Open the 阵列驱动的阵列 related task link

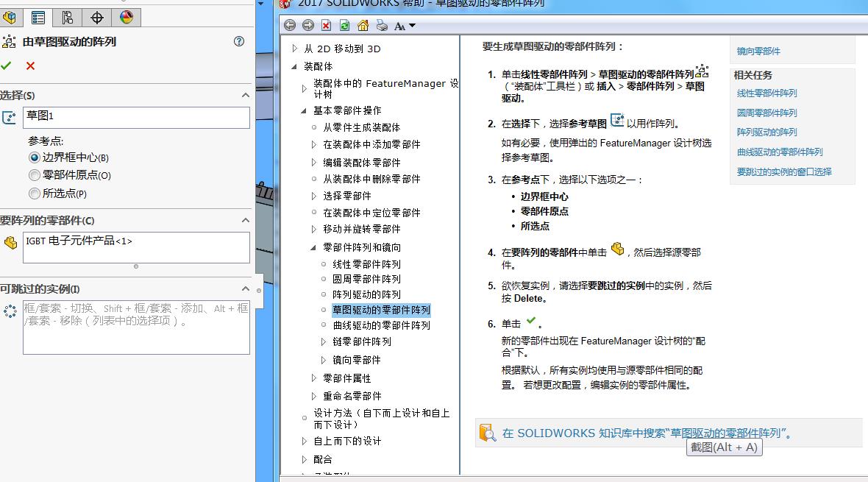coord(766,132)
